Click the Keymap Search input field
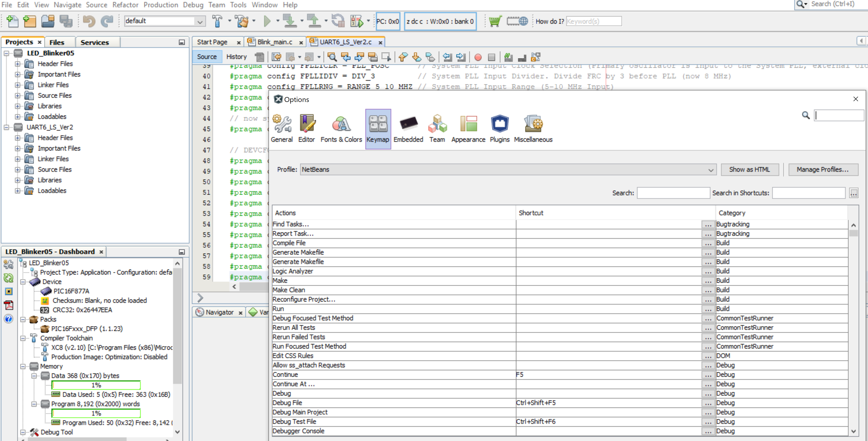868x441 pixels. 673,193
